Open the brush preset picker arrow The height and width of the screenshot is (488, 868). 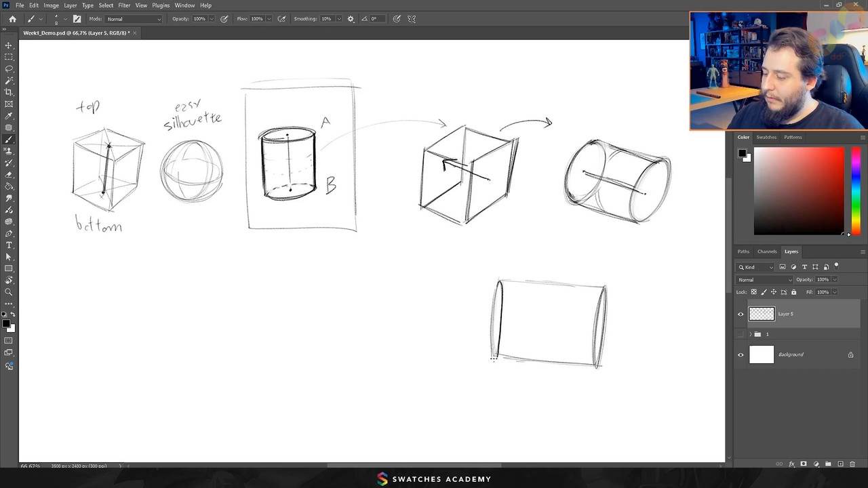(x=65, y=19)
